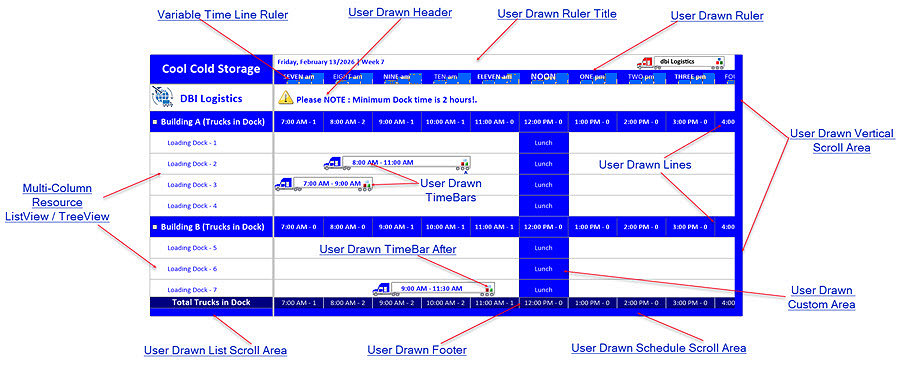The width and height of the screenshot is (900, 366).
Task: Click the yellow warning triangle icon
Action: 286,98
